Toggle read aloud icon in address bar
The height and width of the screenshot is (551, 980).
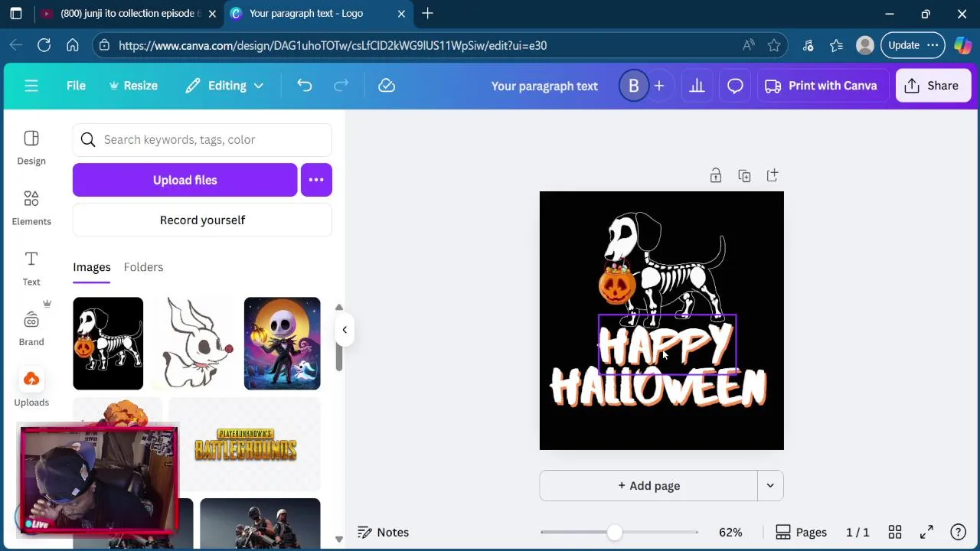coord(748,45)
